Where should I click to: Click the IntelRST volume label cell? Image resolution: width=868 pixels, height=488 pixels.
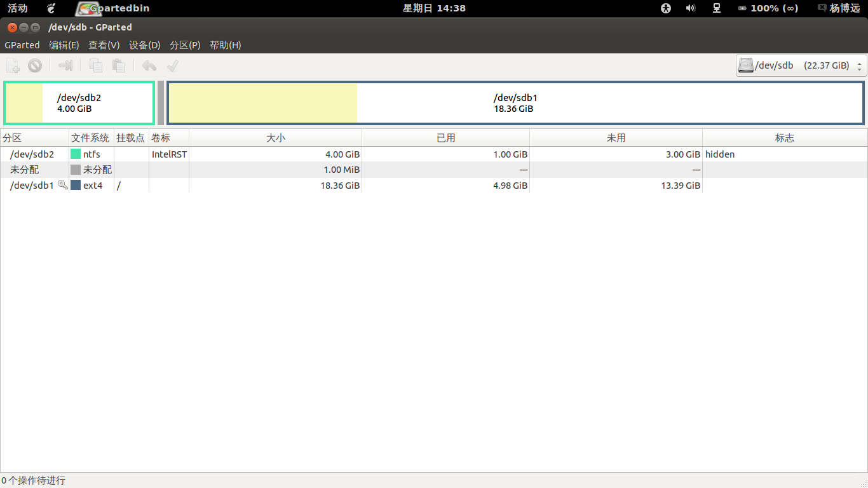click(x=169, y=154)
